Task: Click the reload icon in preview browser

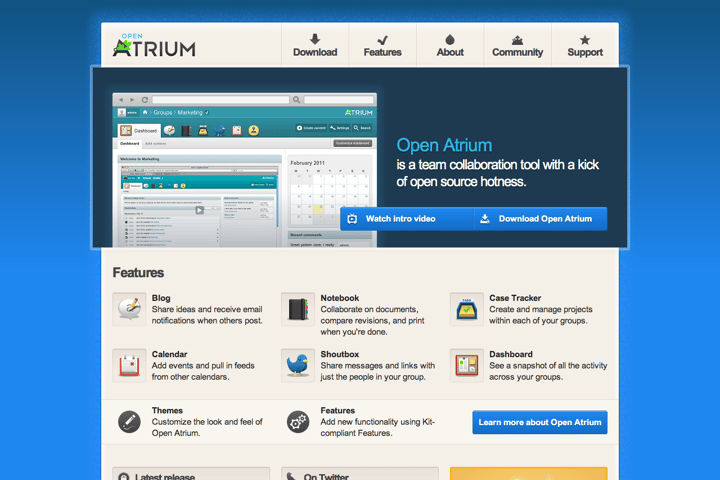Action: (x=145, y=100)
